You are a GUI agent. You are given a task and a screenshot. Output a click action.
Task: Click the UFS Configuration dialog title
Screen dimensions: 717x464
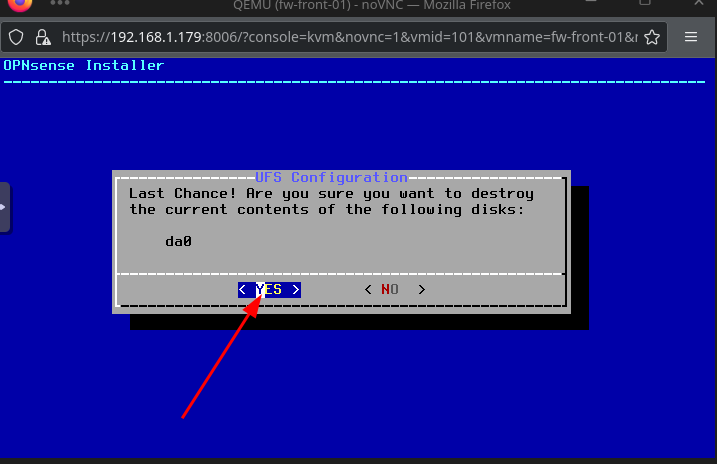tap(331, 177)
